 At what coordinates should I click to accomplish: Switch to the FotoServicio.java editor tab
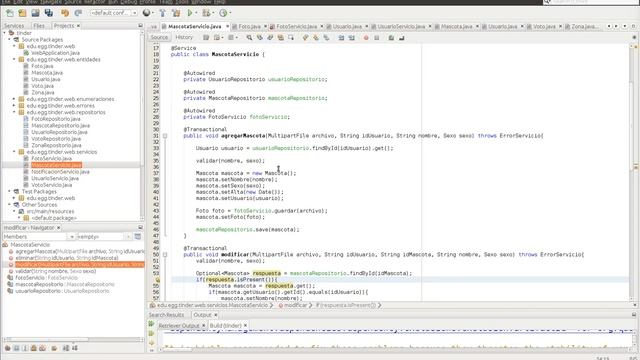[x=296, y=27]
